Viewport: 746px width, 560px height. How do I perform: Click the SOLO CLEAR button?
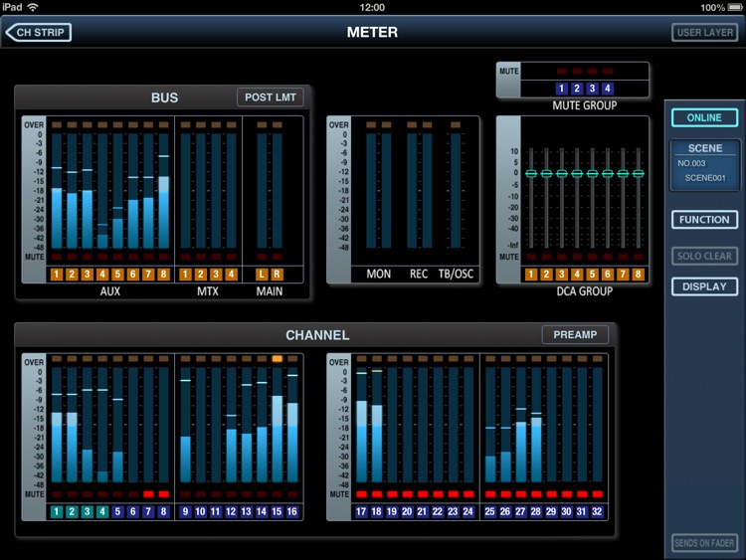704,256
